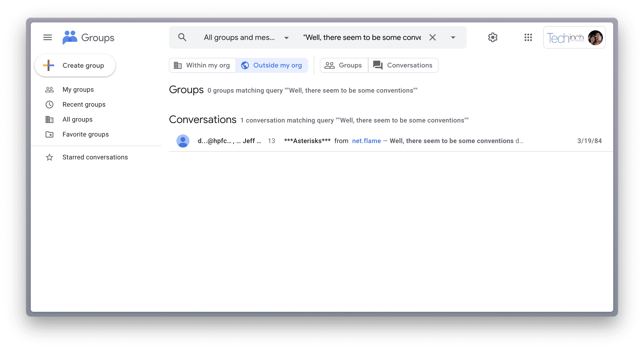
Task: Filter results by Conversations only
Action: tap(403, 66)
